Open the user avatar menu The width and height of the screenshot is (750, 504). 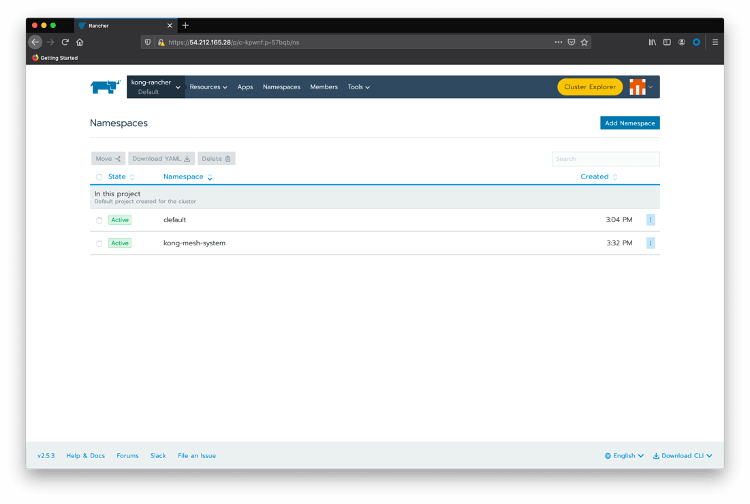tap(638, 87)
